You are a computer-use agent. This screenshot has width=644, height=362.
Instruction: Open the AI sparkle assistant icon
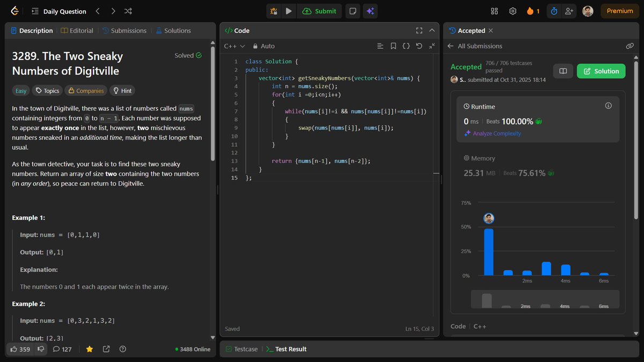coord(369,11)
